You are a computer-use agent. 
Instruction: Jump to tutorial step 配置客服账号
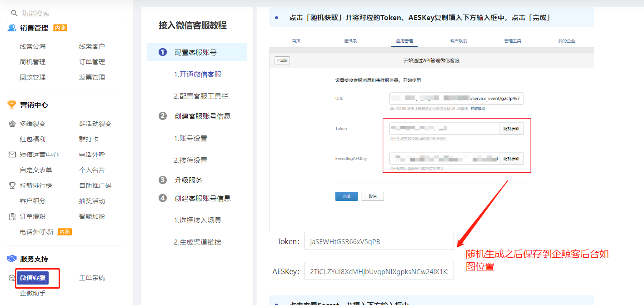click(197, 52)
